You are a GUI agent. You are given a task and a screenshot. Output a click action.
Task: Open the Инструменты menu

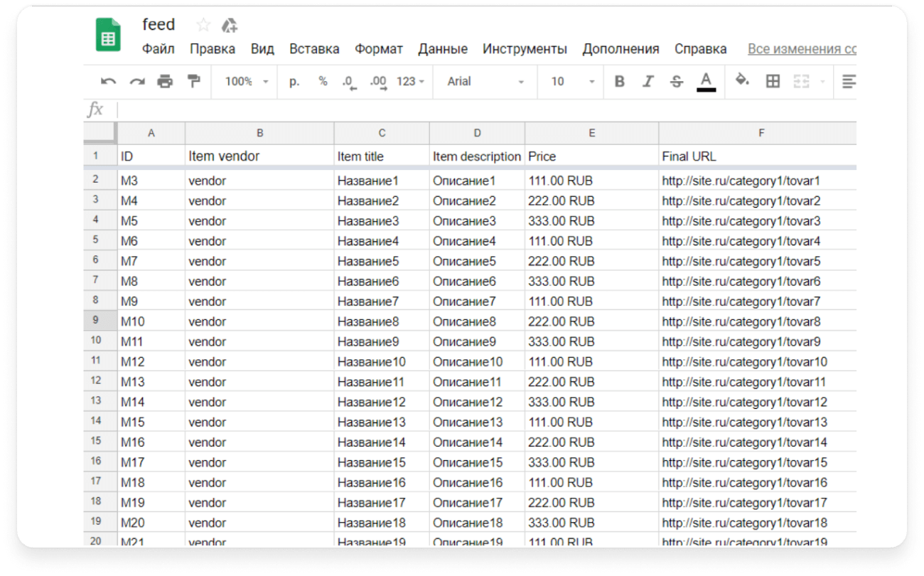coord(525,49)
